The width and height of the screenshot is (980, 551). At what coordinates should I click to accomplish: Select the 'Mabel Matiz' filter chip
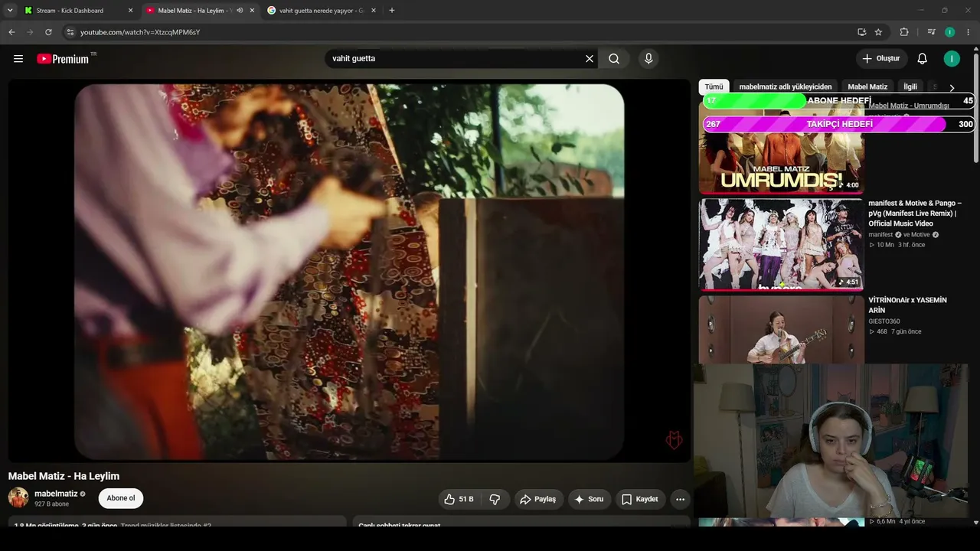point(867,87)
